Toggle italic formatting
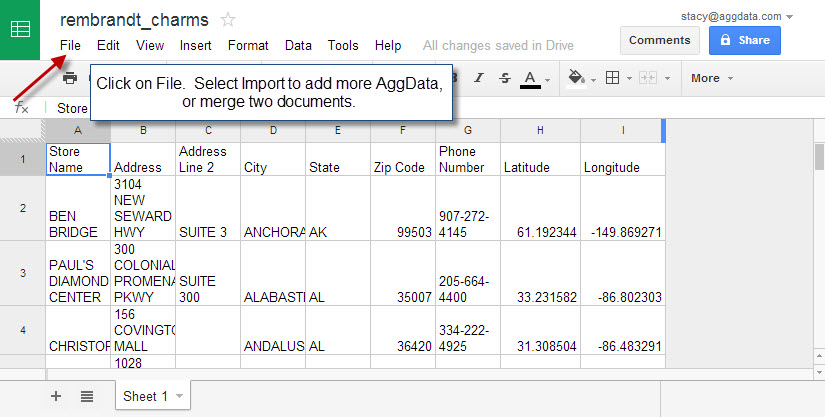Image resolution: width=825 pixels, height=417 pixels. (479, 78)
